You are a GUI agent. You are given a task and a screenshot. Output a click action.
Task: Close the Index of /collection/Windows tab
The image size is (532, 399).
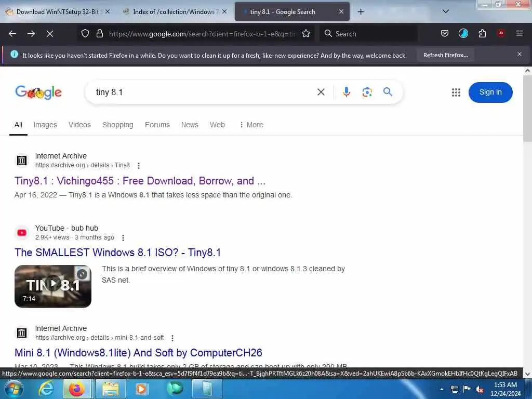pos(224,11)
